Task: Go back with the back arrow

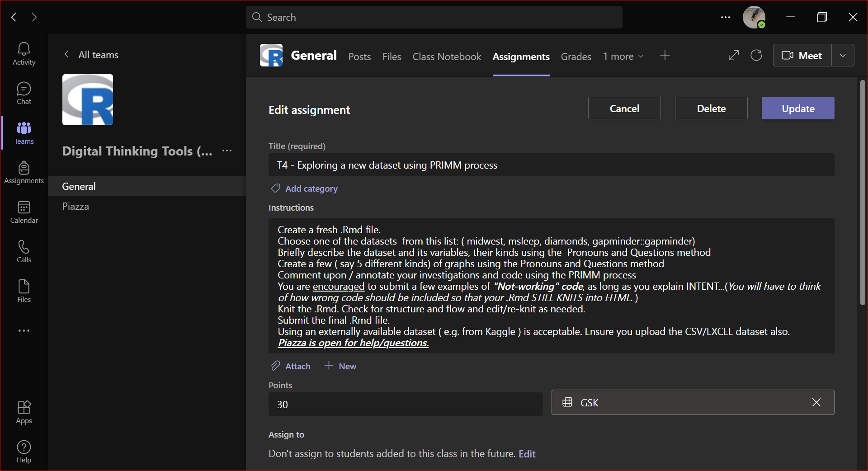Action: (14, 17)
